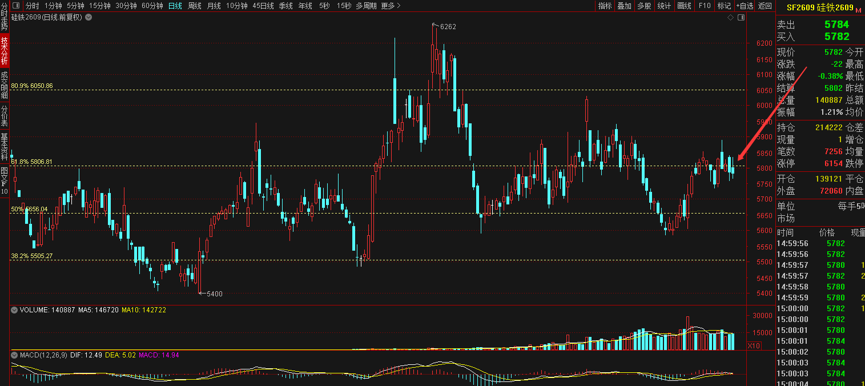Click the 返回 back button
This screenshot has width=865, height=386.
pyautogui.click(x=765, y=6)
